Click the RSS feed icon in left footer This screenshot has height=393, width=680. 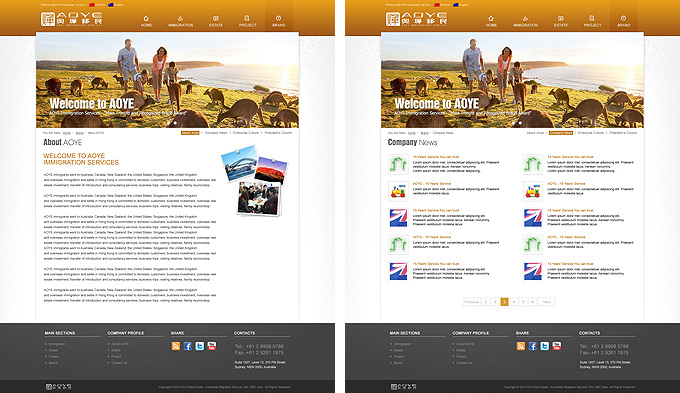[176, 346]
